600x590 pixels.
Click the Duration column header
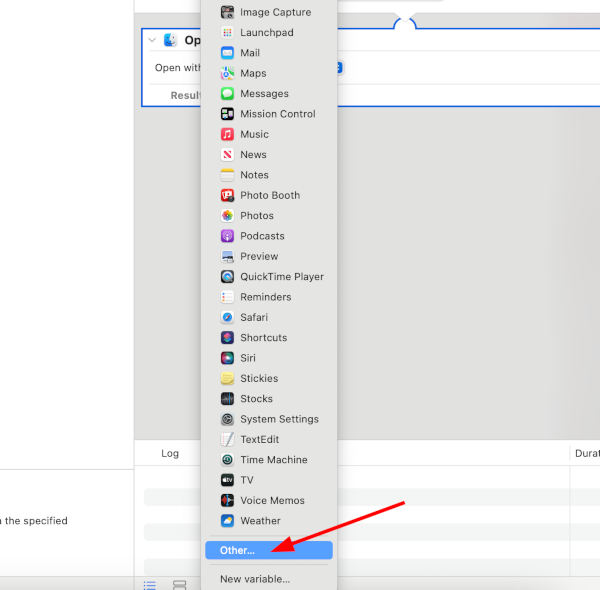586,453
